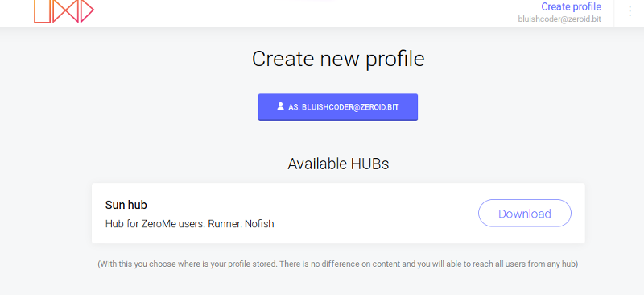Image resolution: width=644 pixels, height=295 pixels.
Task: Click the blank area below the hub note
Action: coord(338,284)
